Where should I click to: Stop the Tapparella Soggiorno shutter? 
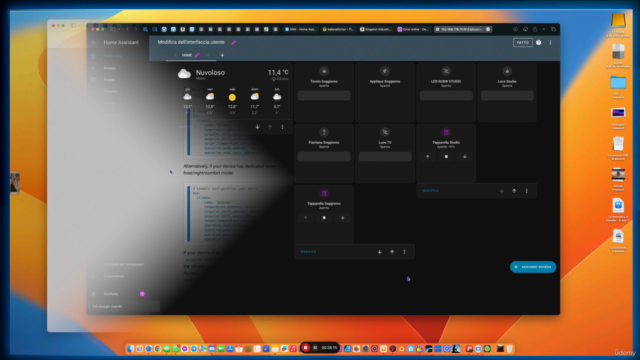[324, 218]
